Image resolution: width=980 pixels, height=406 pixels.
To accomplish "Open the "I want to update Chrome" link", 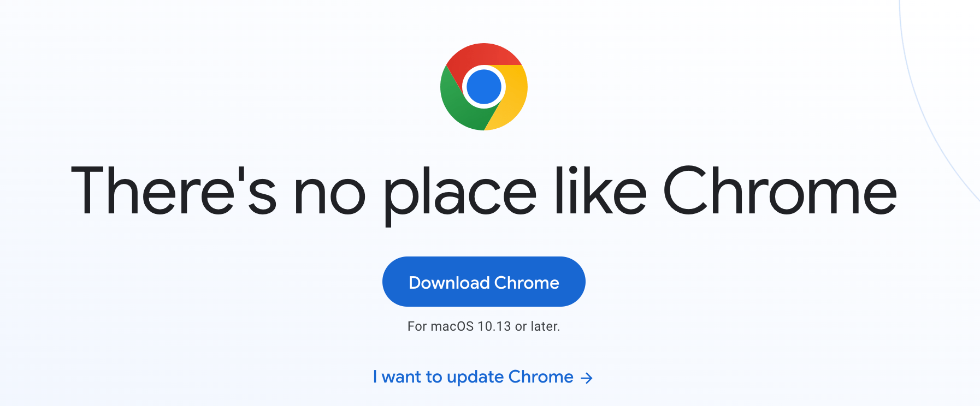I will click(473, 377).
